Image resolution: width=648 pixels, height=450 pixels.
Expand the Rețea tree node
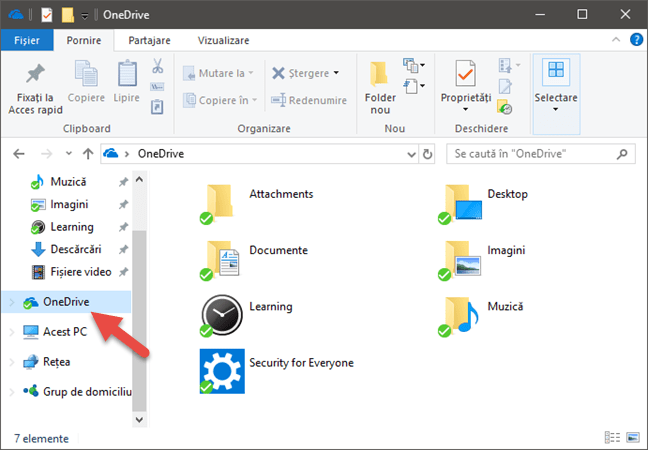(x=12, y=362)
